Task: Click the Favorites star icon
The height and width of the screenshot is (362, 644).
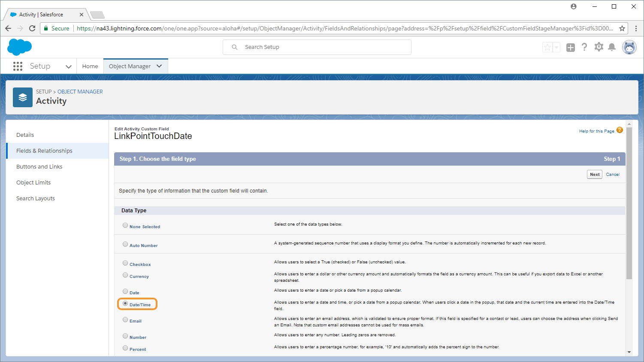Action: click(547, 47)
